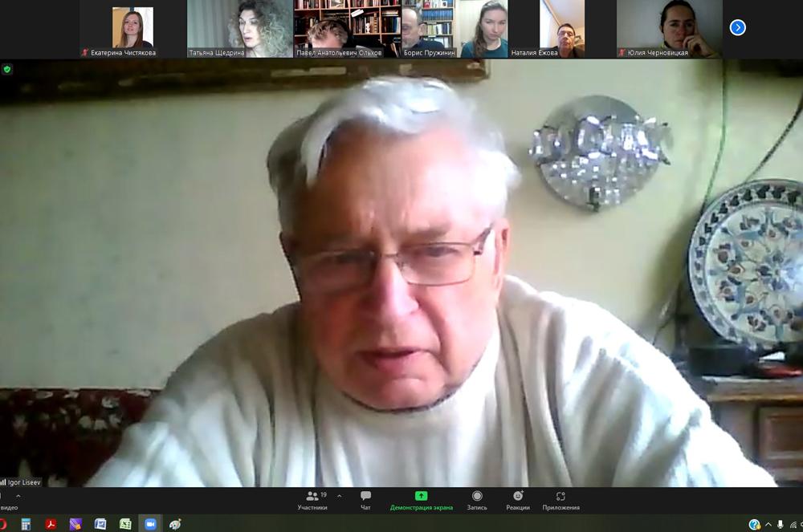Viewport: 803px width, 532px height.
Task: Open the Adobe Acrobat taskbar icon
Action: pyautogui.click(x=51, y=524)
